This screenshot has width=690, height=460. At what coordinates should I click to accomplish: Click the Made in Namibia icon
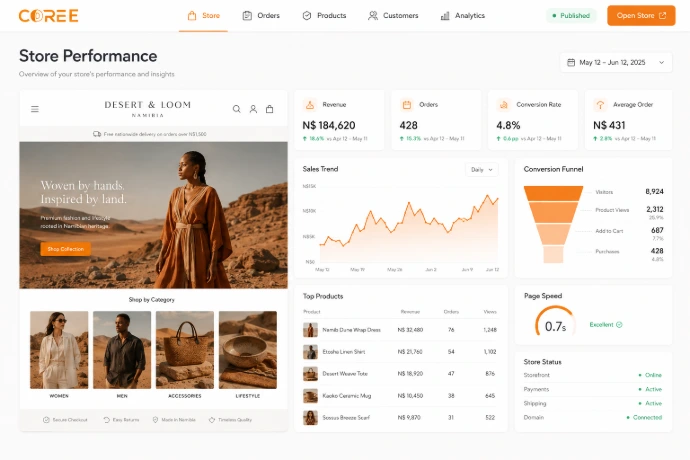coord(155,420)
